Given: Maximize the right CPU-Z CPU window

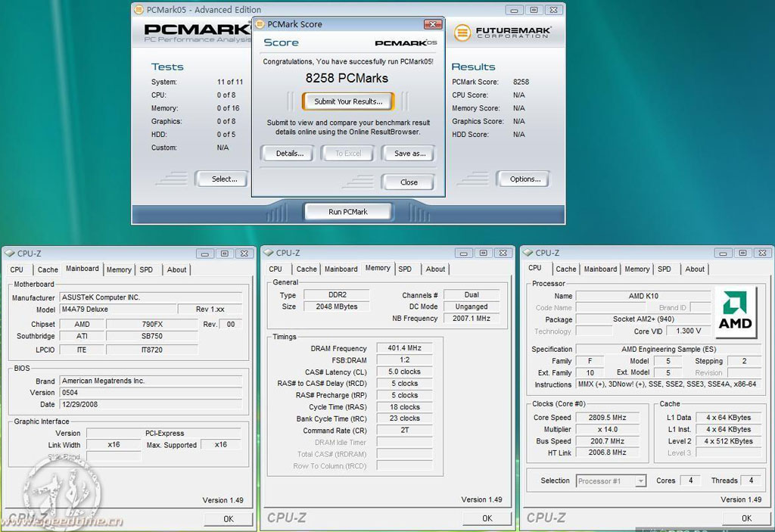Looking at the screenshot, I should coord(742,254).
